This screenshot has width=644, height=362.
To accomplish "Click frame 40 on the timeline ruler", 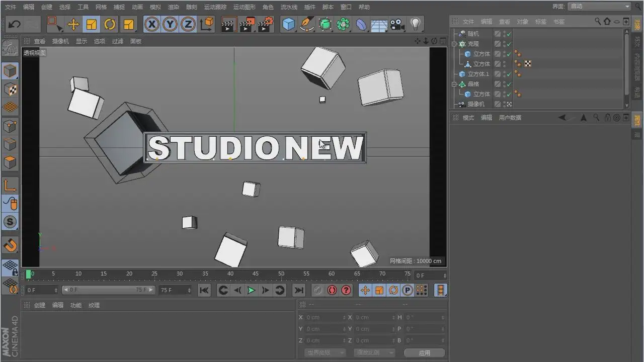I will [x=230, y=274].
